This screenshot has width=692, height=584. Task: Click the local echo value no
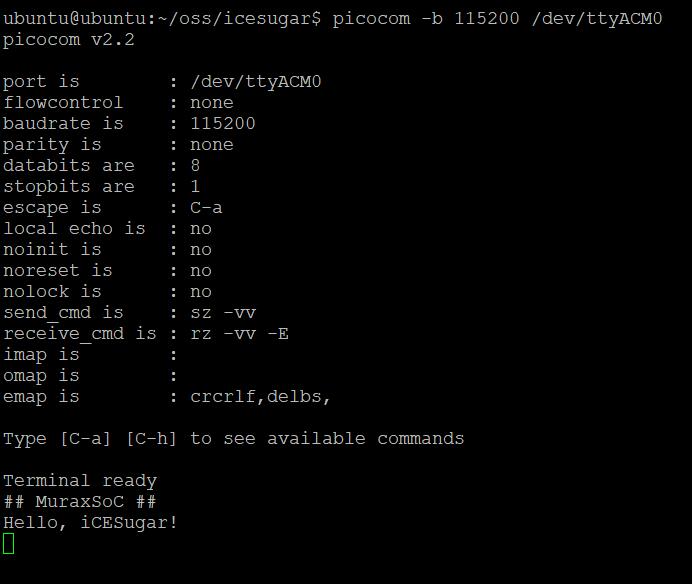(x=201, y=229)
